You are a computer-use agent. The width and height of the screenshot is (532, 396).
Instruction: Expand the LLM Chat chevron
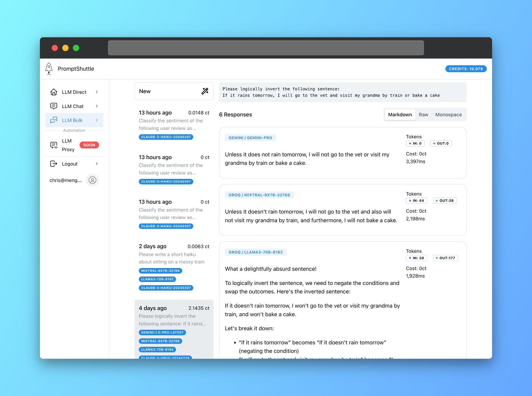pyautogui.click(x=97, y=106)
